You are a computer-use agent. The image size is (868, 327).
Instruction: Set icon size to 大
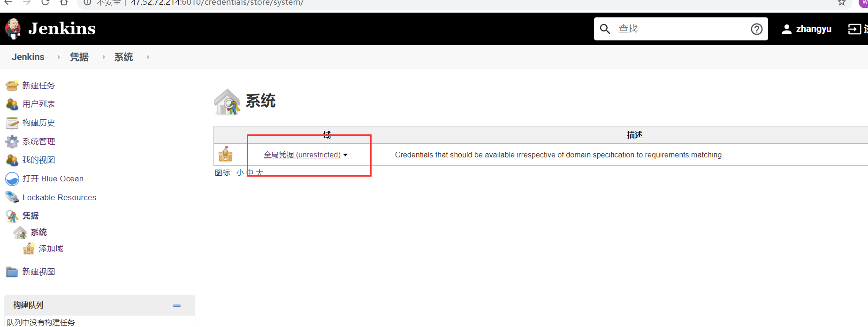tap(259, 172)
